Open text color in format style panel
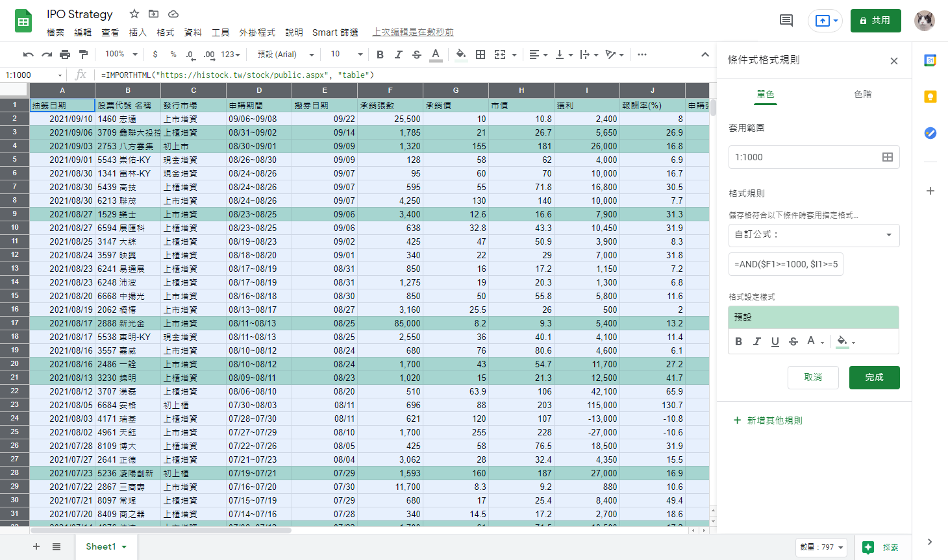 click(815, 341)
